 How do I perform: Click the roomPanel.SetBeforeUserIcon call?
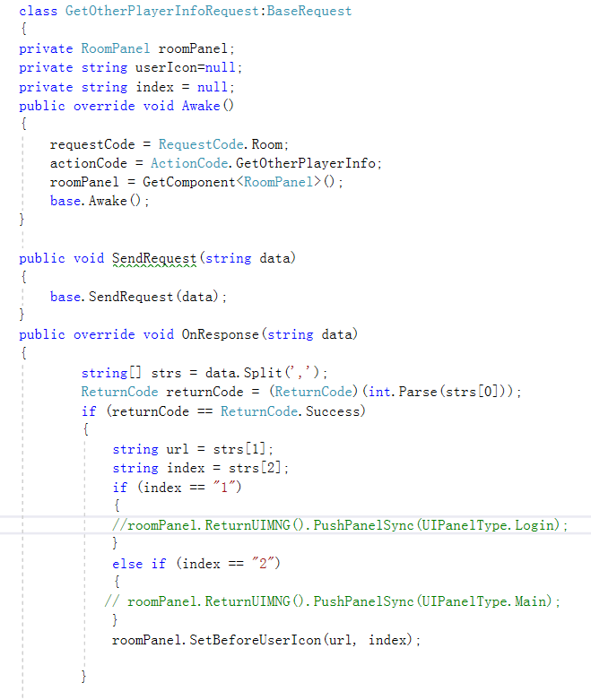coord(266,640)
